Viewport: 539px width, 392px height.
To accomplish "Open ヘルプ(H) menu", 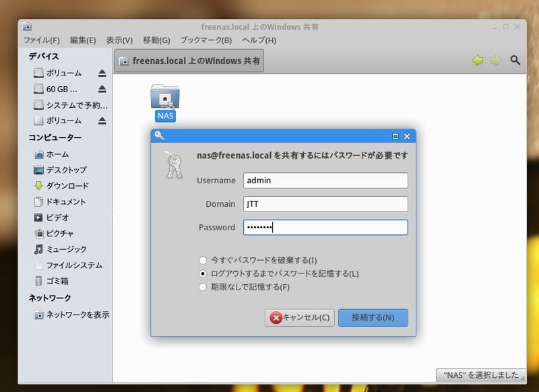I will tap(259, 40).
